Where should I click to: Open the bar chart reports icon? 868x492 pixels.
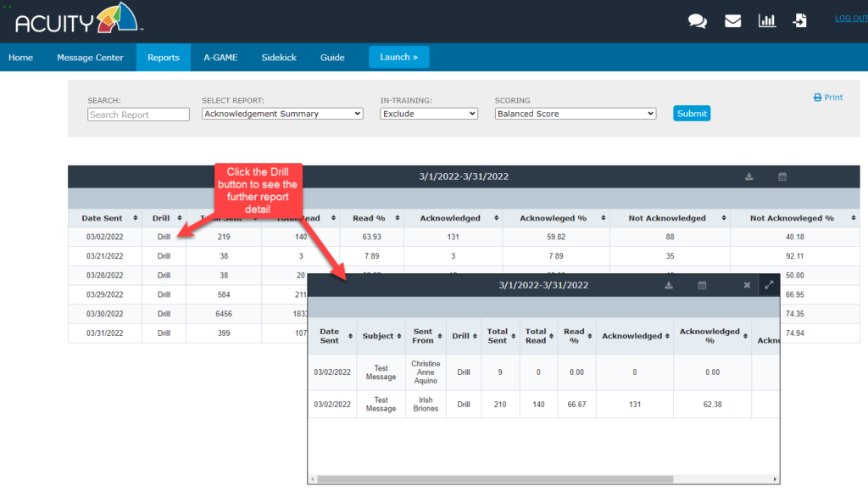(x=767, y=21)
